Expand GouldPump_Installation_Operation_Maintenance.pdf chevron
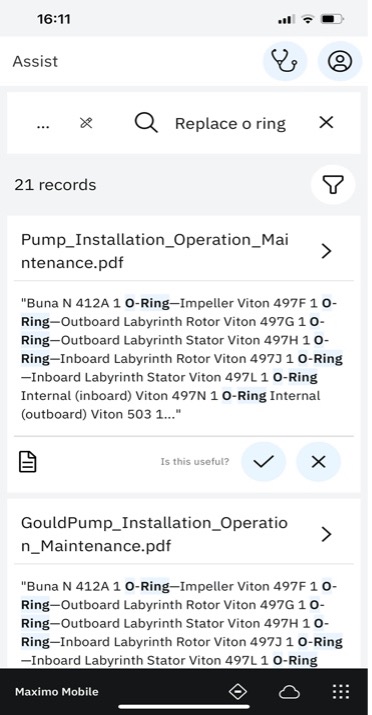 (x=326, y=534)
